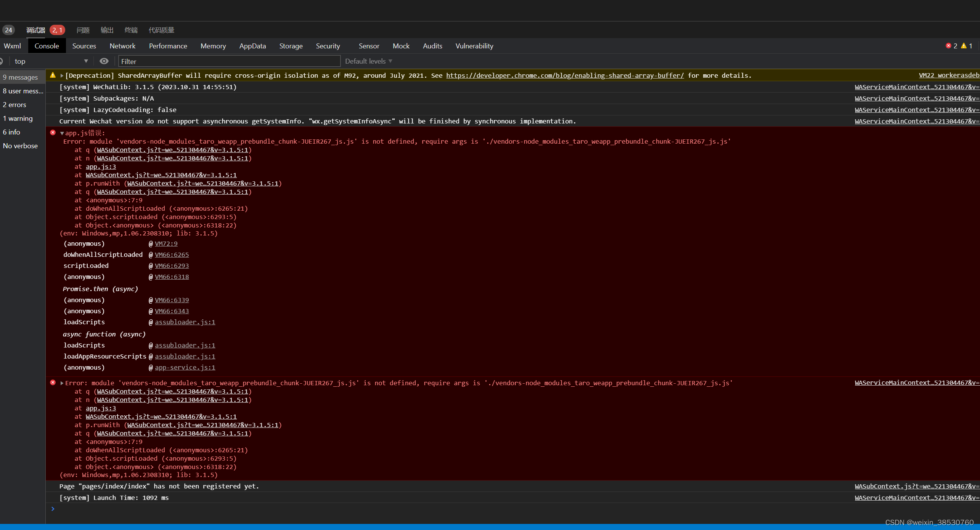Click the warning triangle on SharedArrayBuffer message

(53, 75)
